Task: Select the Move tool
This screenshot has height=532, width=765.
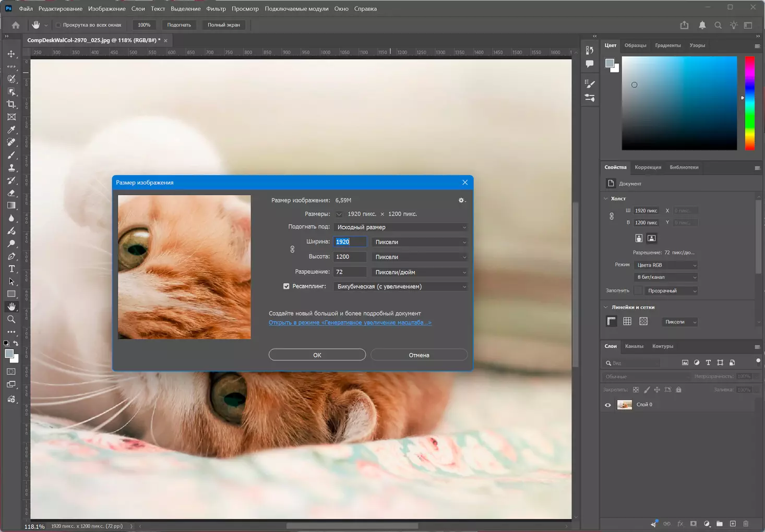Action: [x=11, y=54]
